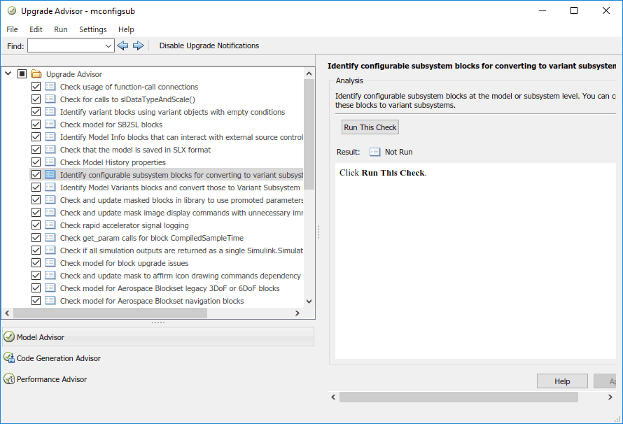Click the right pane horizontal scrollbar thumb
The width and height of the screenshot is (623, 424).
[459, 397]
